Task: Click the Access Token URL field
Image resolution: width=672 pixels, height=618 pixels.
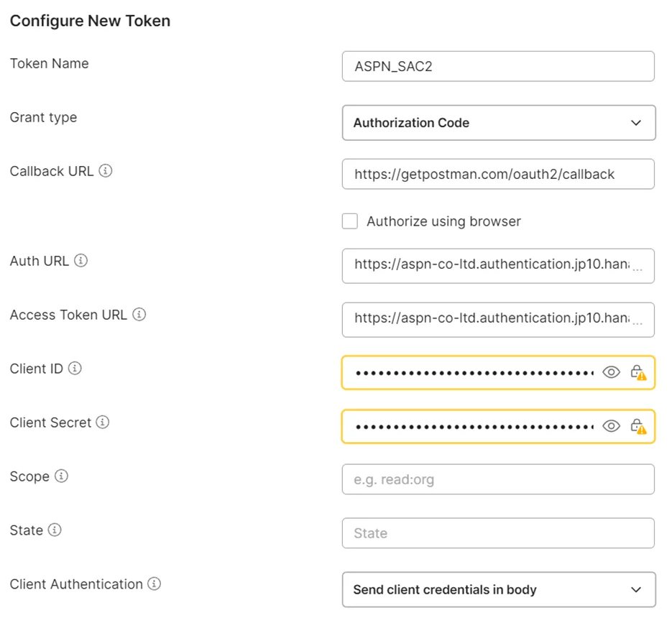Action: point(489,318)
